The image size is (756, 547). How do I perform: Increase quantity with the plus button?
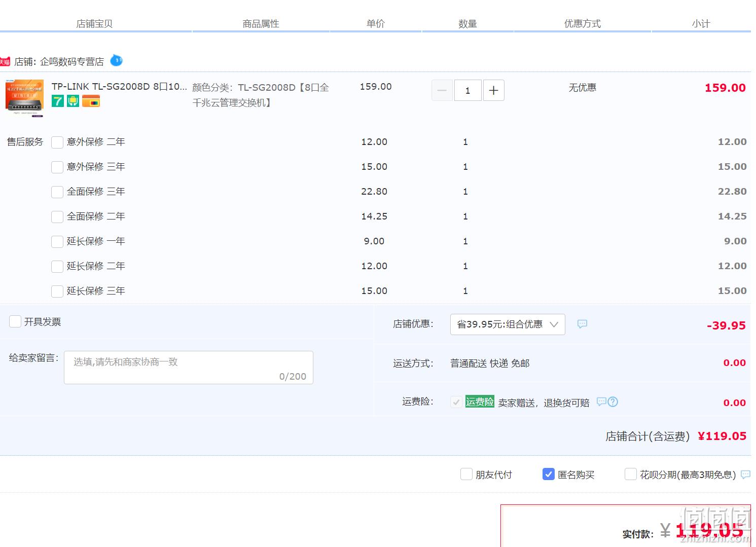coord(493,91)
